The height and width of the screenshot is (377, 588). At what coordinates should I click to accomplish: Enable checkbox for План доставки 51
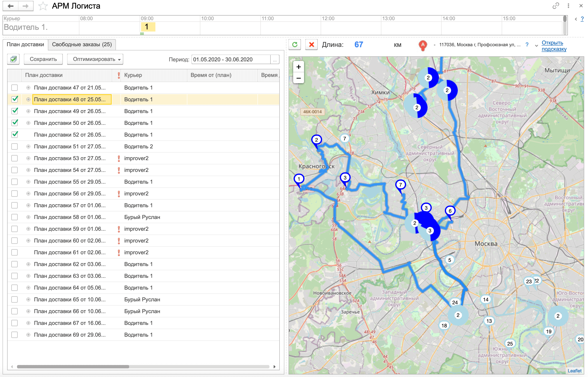[15, 146]
